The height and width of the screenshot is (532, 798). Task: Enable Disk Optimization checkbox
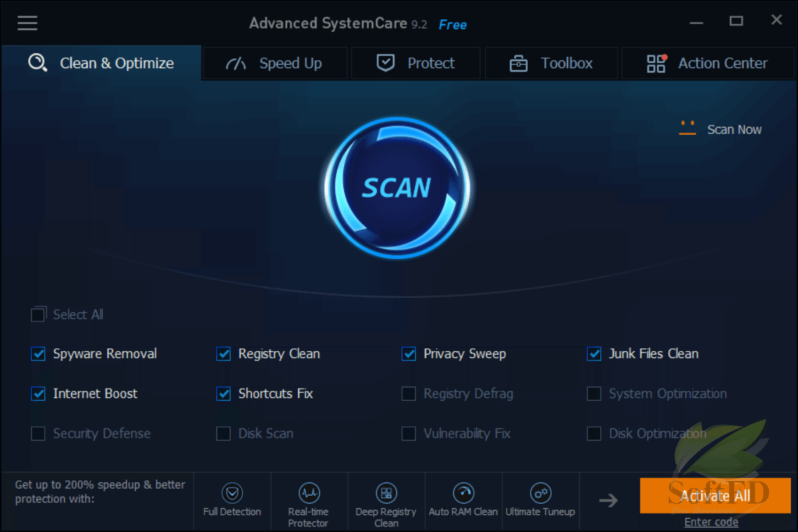click(x=594, y=433)
